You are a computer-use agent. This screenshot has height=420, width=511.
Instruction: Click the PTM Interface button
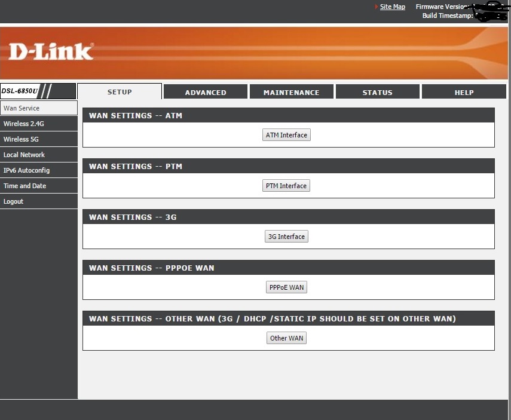(x=286, y=186)
